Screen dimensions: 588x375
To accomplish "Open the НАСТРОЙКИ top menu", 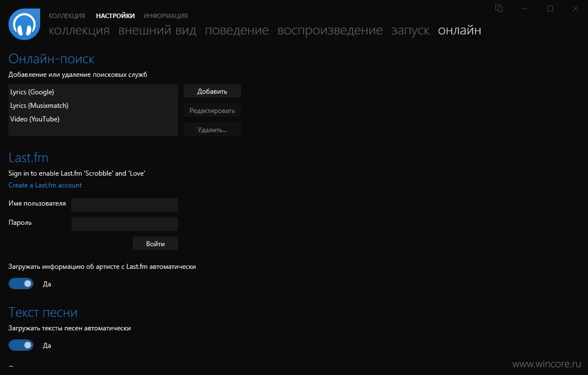I will coord(115,16).
